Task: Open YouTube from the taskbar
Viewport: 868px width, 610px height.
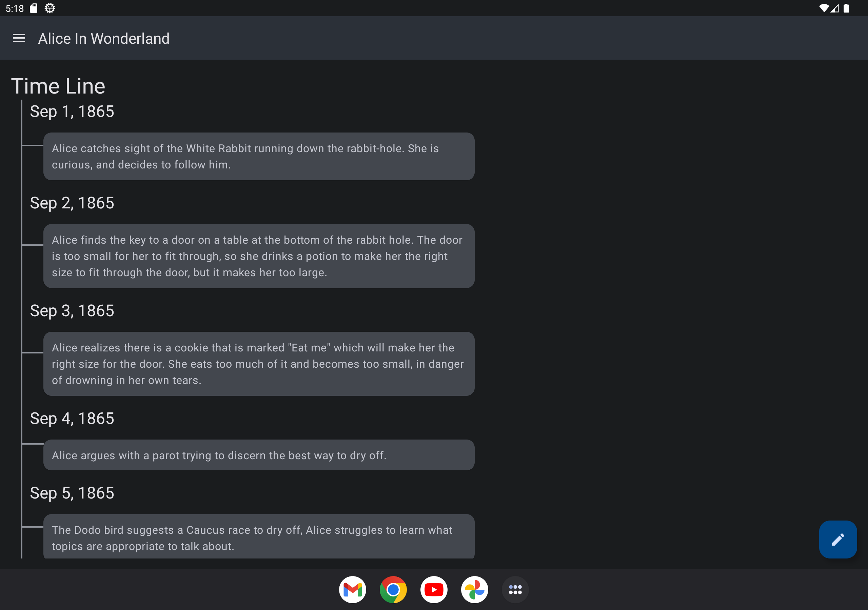Action: [x=434, y=589]
